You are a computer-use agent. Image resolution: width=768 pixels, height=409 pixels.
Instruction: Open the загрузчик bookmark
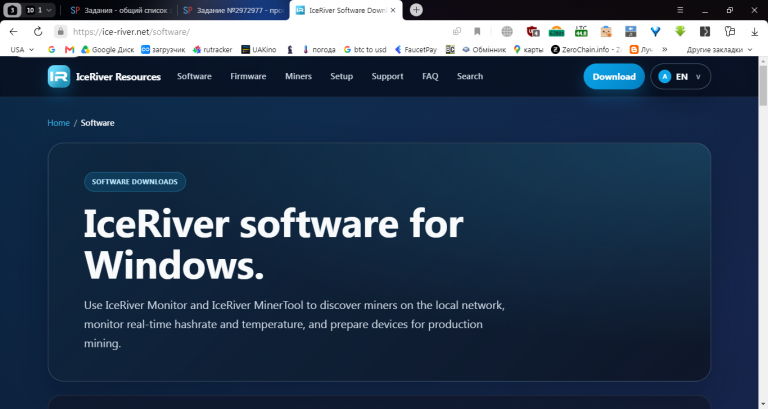click(163, 49)
